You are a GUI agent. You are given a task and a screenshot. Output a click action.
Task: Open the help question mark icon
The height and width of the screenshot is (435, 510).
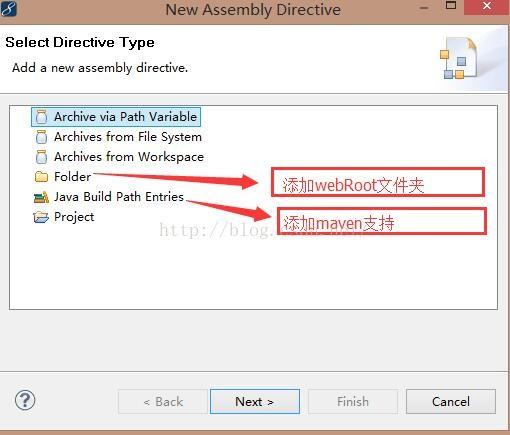point(25,400)
